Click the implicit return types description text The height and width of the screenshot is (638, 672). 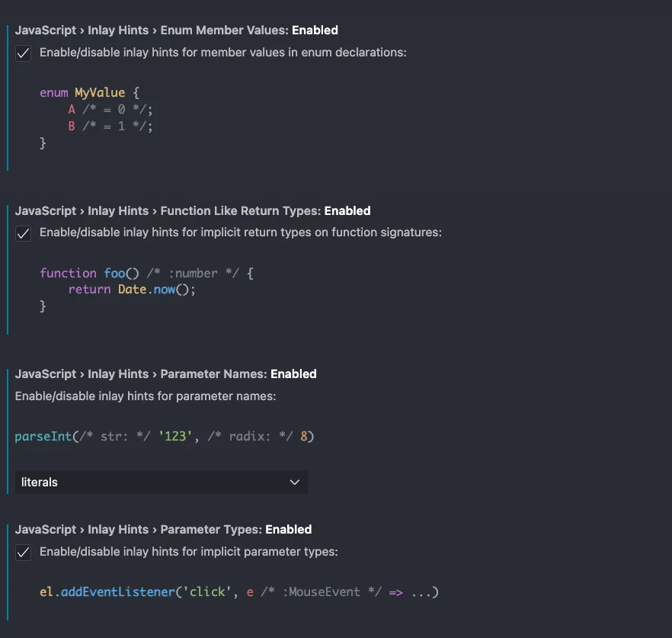pos(241,232)
